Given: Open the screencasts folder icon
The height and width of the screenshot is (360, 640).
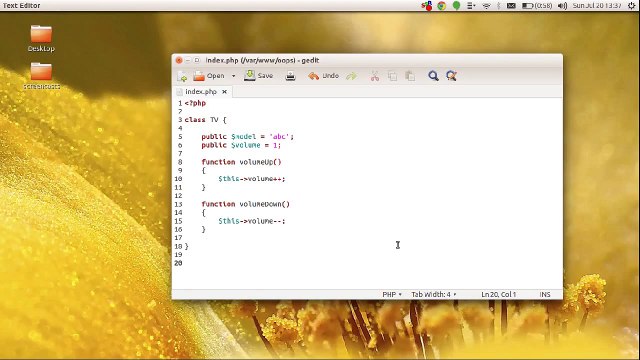Looking at the screenshot, I should (41, 76).
